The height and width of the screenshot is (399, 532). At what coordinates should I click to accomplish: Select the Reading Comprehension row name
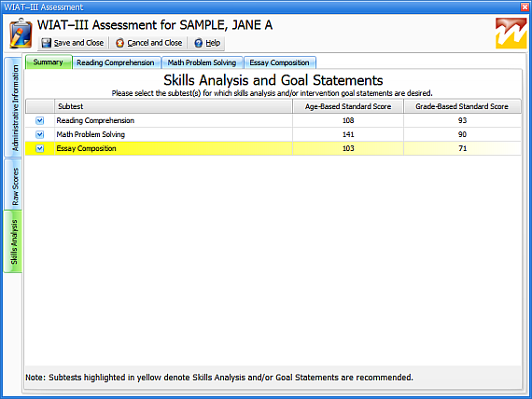95,120
